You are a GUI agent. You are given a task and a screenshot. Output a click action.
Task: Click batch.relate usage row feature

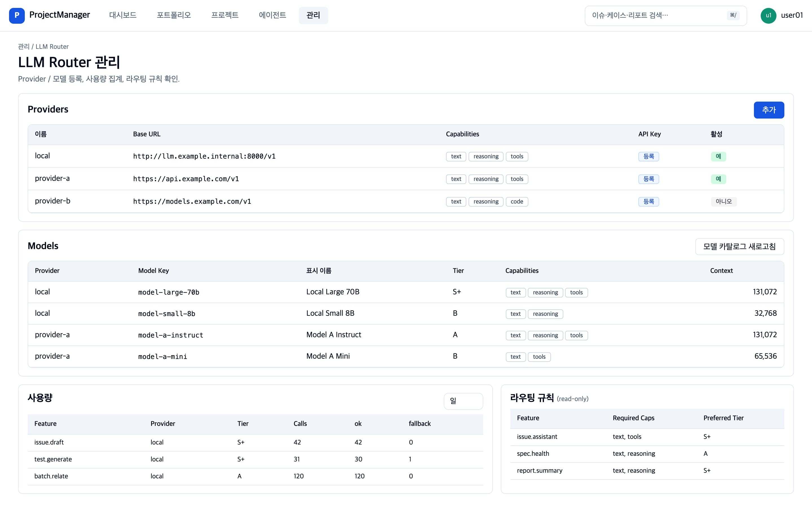pyautogui.click(x=51, y=476)
